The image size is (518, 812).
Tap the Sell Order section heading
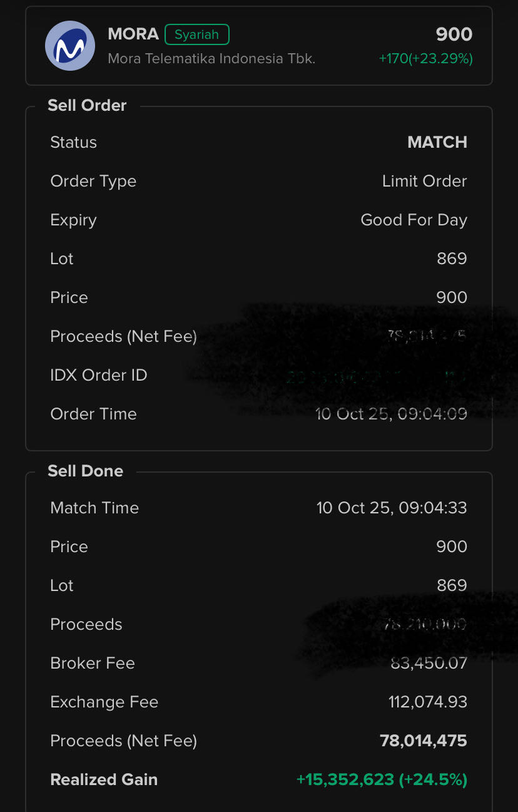click(x=87, y=105)
